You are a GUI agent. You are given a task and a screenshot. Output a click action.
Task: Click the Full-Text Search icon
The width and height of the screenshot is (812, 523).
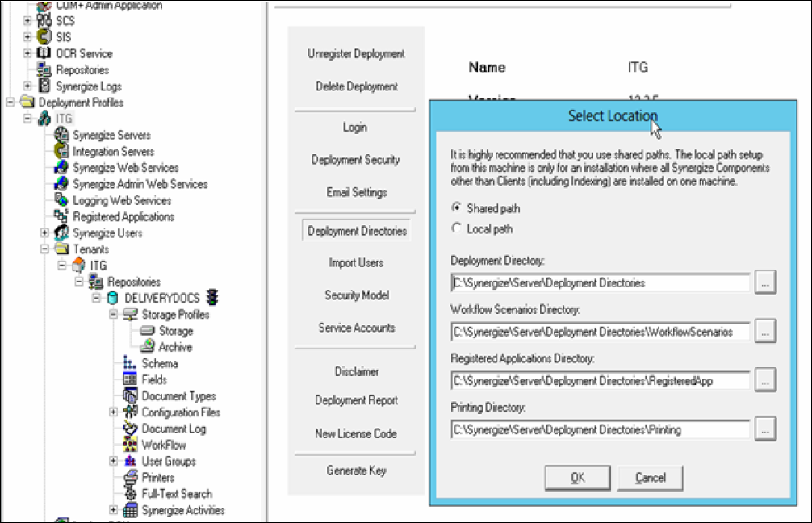click(x=130, y=493)
